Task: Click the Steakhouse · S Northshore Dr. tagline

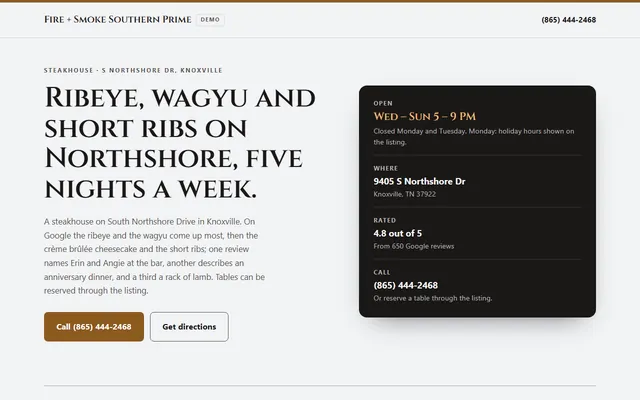Action: tap(133, 70)
